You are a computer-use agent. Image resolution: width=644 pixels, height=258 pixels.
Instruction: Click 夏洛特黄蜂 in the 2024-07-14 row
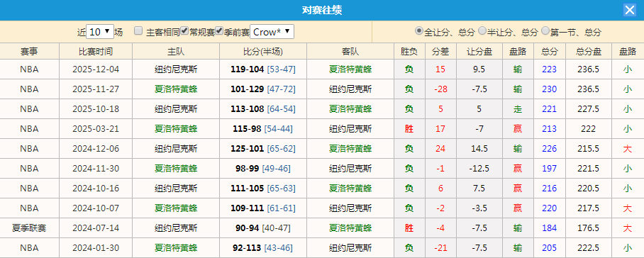350,228
